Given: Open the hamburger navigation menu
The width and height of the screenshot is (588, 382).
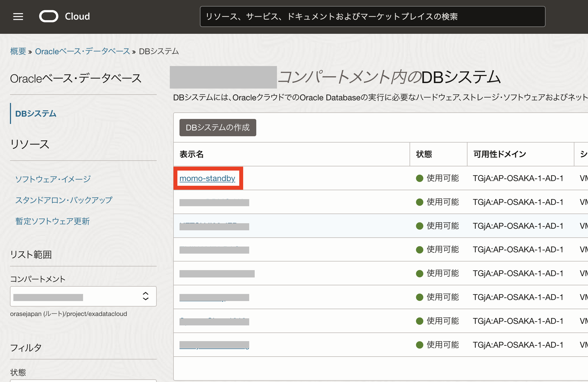Looking at the screenshot, I should click(18, 17).
